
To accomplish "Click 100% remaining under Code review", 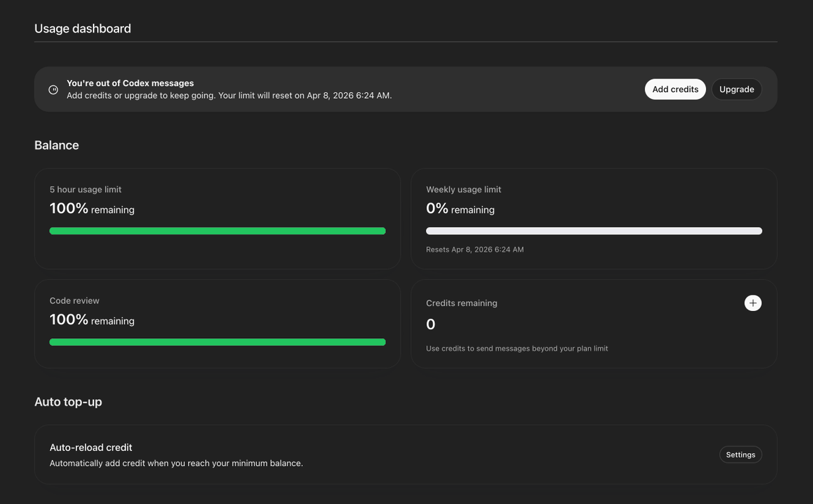I will pyautogui.click(x=92, y=320).
